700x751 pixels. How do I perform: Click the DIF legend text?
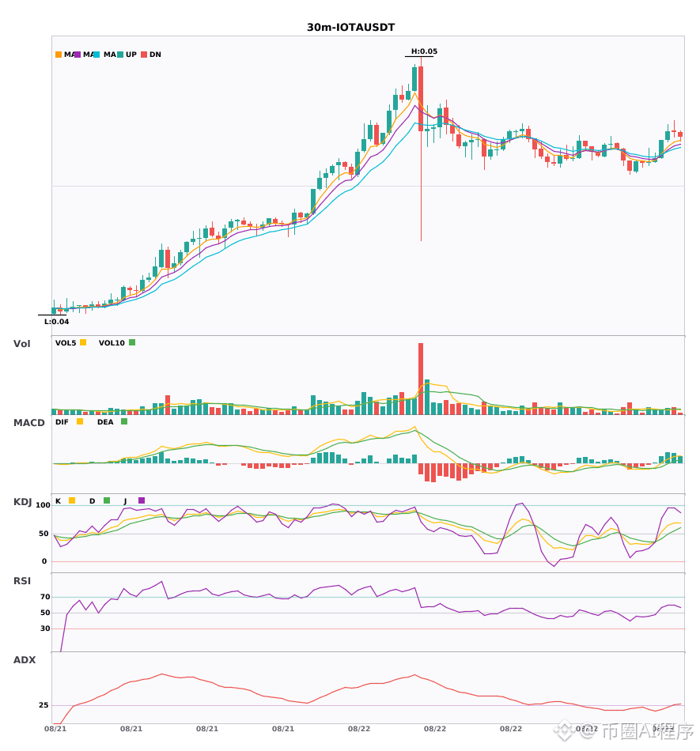pos(62,422)
